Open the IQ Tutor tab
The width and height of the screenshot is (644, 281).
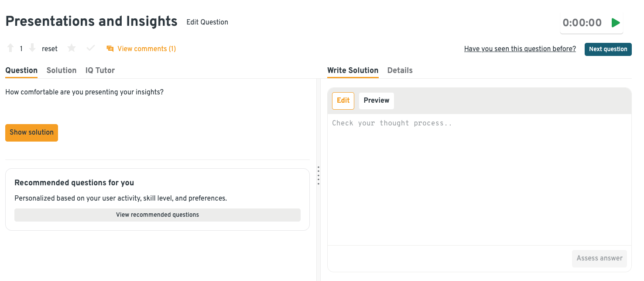100,70
